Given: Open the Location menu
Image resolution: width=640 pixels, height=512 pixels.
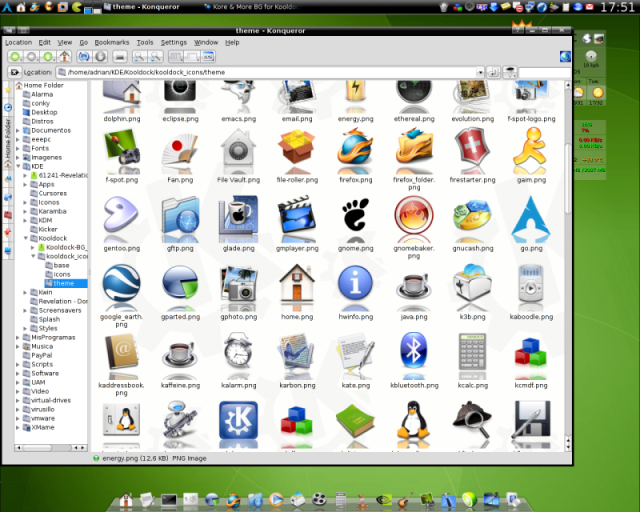Looking at the screenshot, I should (x=18, y=42).
